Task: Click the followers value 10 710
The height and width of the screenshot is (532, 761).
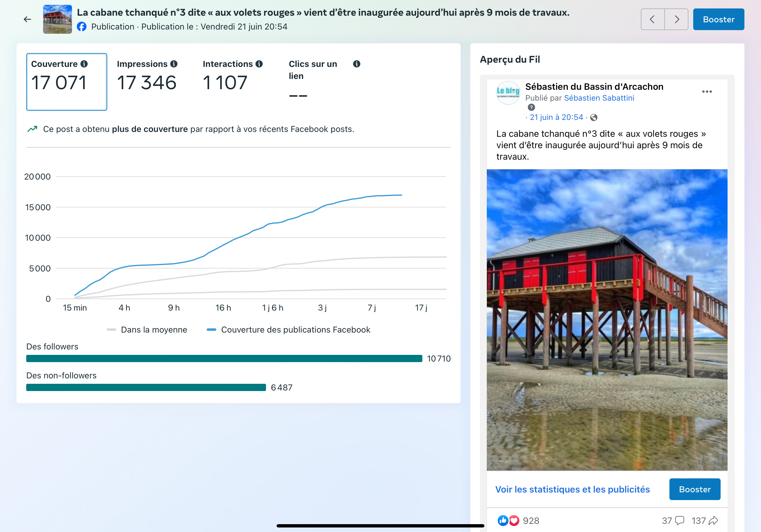Action: point(439,358)
